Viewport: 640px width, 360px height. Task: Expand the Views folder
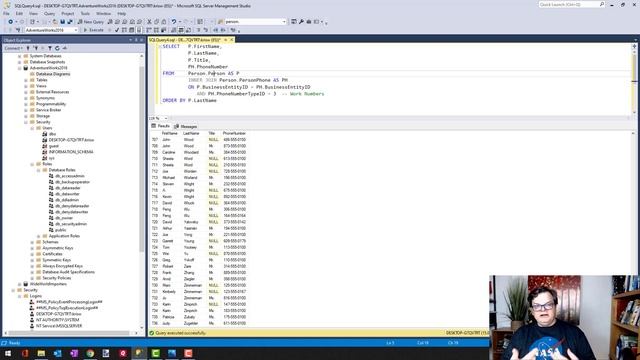coord(26,86)
